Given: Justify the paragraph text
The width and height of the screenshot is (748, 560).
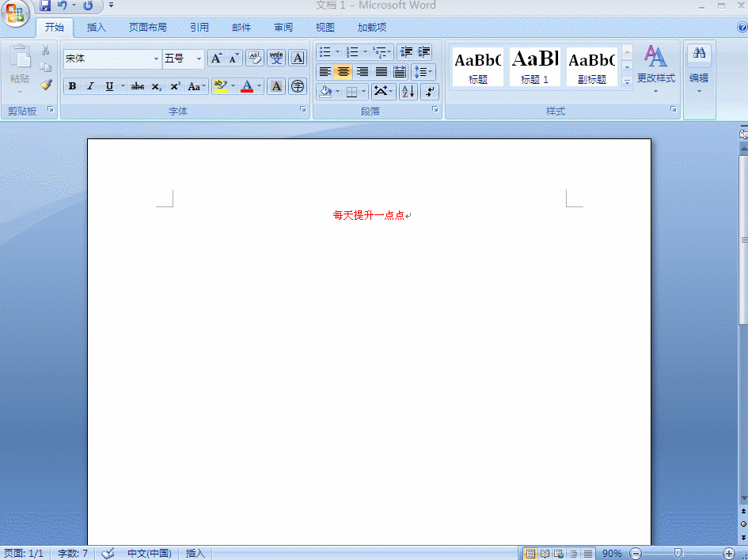Looking at the screenshot, I should (x=382, y=72).
